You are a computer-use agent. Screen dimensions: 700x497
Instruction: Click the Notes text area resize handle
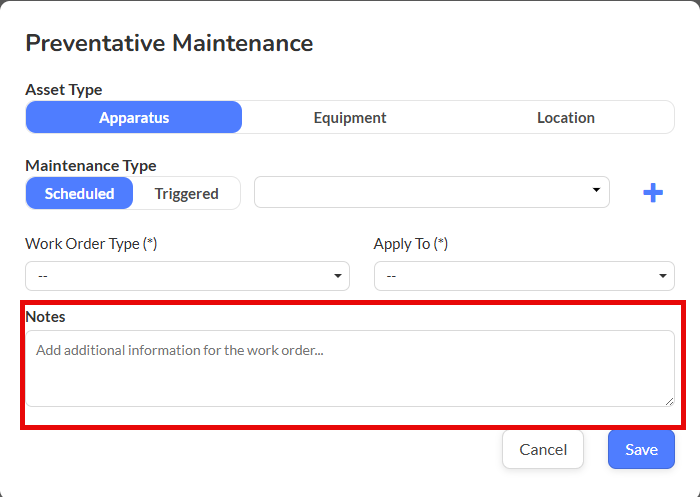(669, 401)
